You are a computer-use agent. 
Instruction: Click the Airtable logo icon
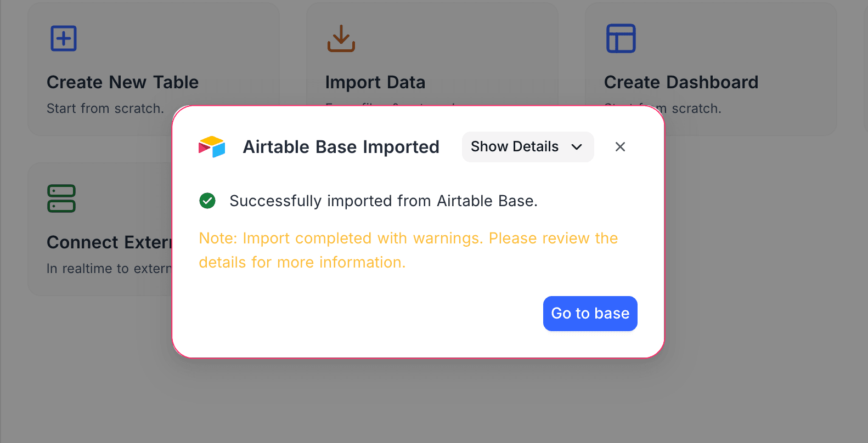(212, 146)
